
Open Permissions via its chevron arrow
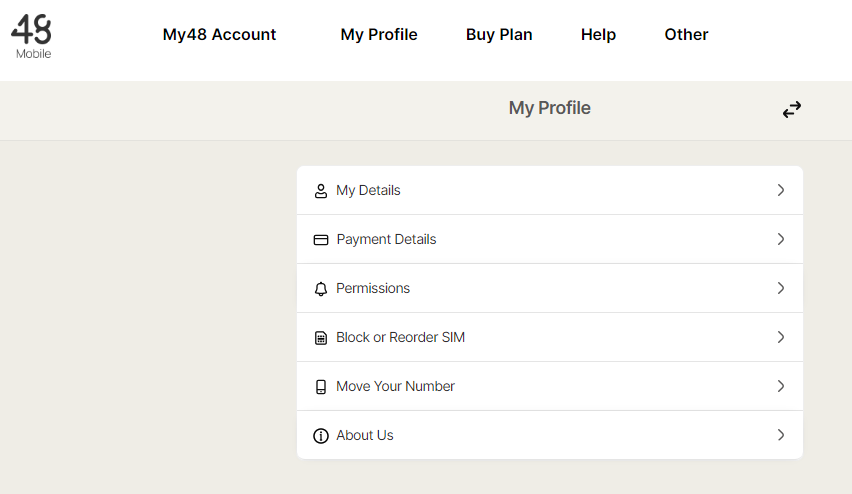(781, 288)
